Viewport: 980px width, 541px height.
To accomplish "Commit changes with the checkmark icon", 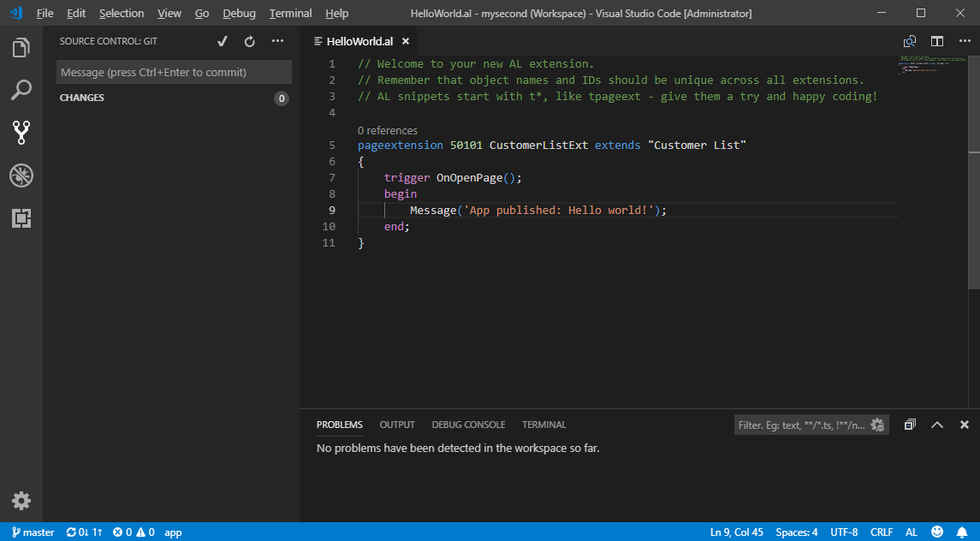I will pyautogui.click(x=223, y=41).
